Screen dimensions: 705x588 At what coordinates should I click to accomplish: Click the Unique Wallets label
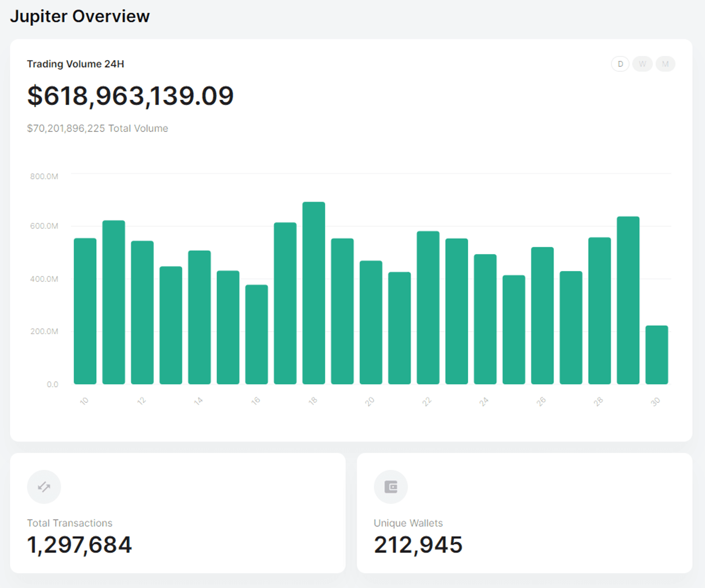(408, 523)
